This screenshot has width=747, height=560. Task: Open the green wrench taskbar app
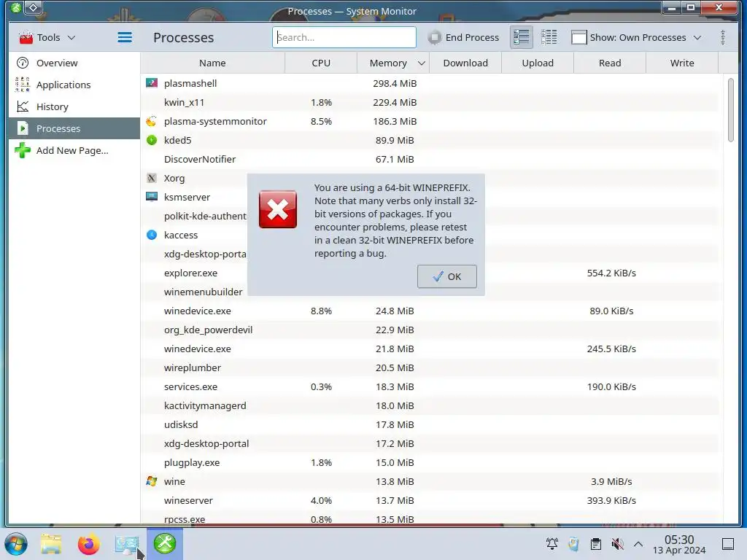click(165, 544)
